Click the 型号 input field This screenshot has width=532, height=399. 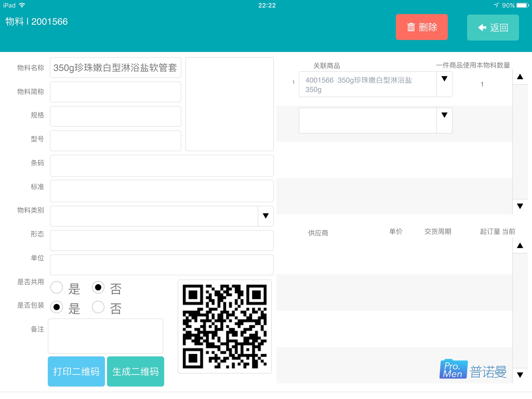(115, 141)
